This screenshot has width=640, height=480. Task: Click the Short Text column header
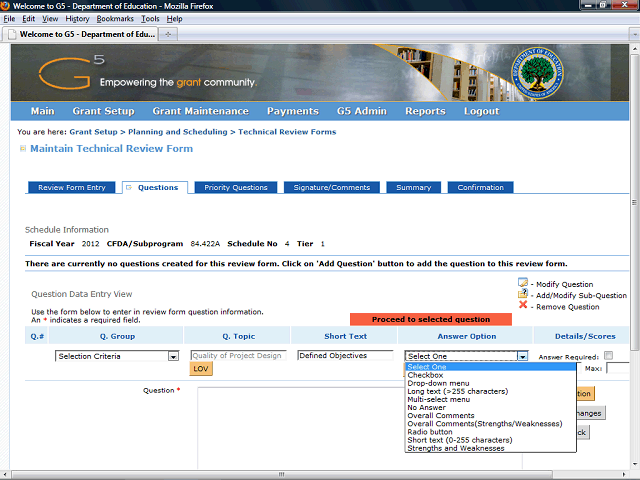tap(345, 336)
